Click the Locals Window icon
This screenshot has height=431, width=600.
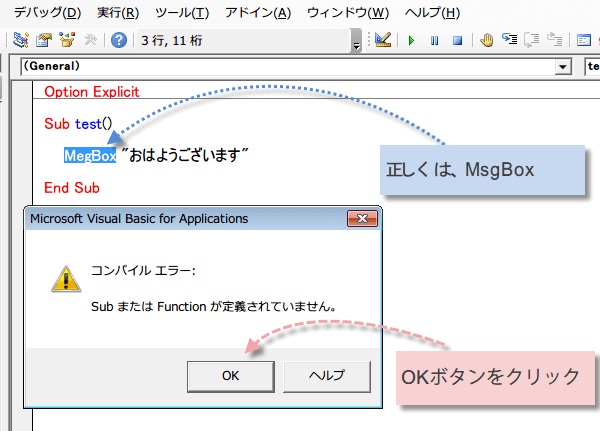(584, 40)
